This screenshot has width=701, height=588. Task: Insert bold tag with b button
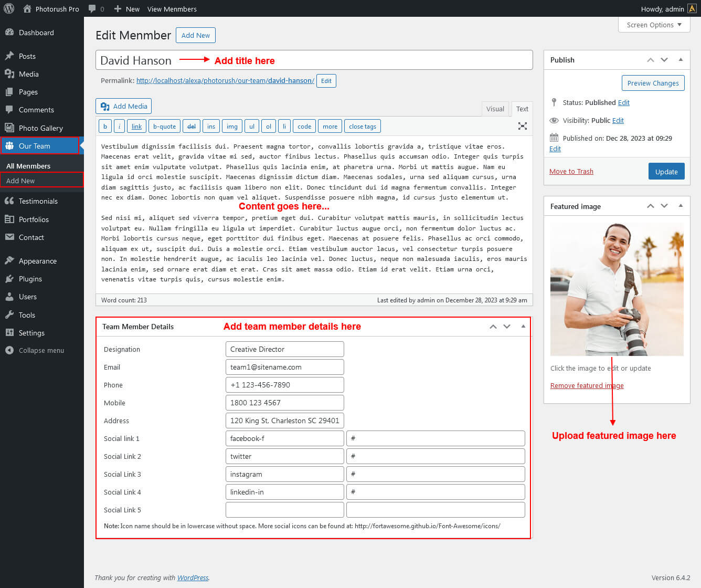[x=105, y=127]
